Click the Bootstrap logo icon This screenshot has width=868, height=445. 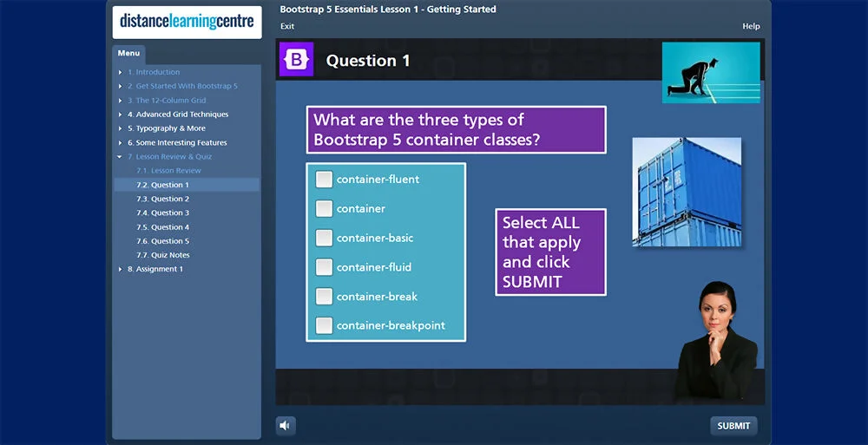click(296, 60)
